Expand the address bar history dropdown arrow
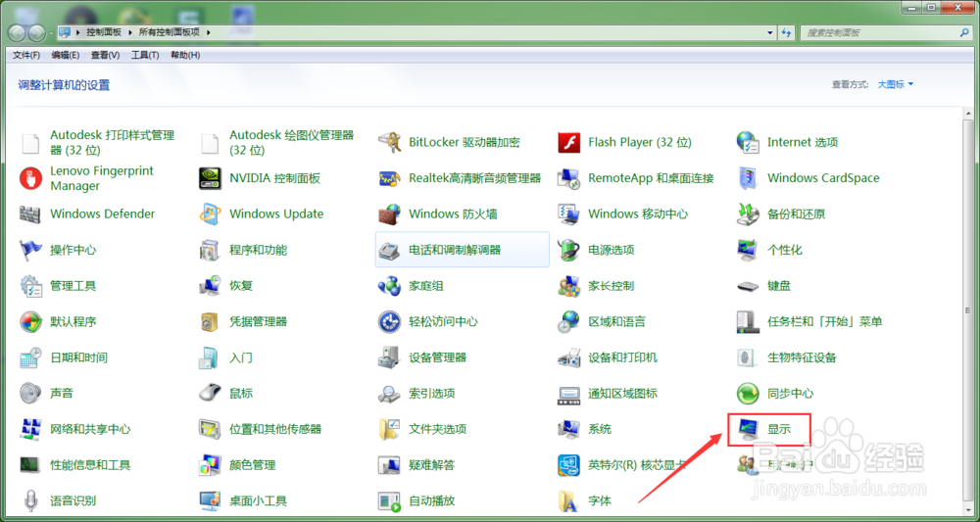The height and width of the screenshot is (522, 980). [770, 32]
